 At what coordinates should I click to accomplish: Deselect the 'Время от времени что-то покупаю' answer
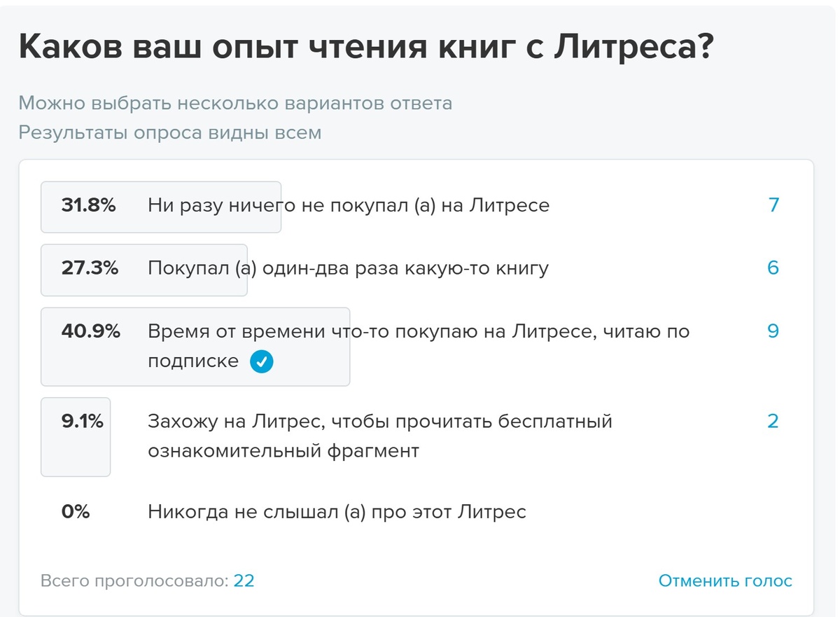click(x=417, y=331)
